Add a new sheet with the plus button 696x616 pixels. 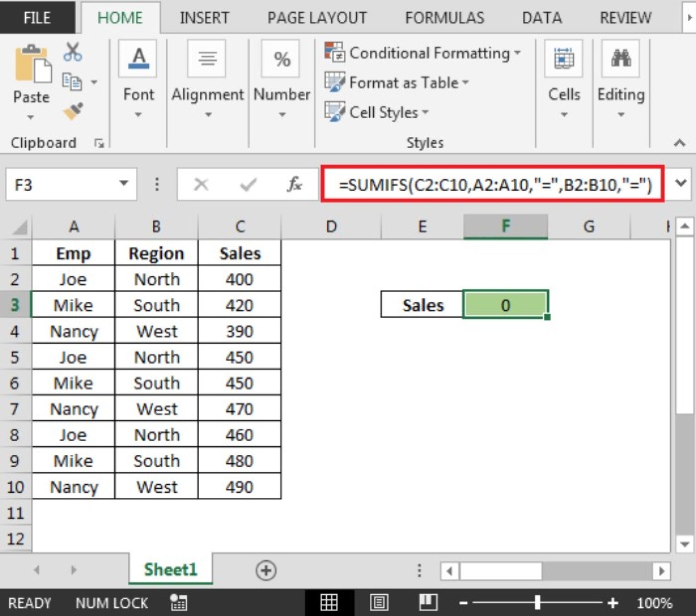(x=267, y=571)
